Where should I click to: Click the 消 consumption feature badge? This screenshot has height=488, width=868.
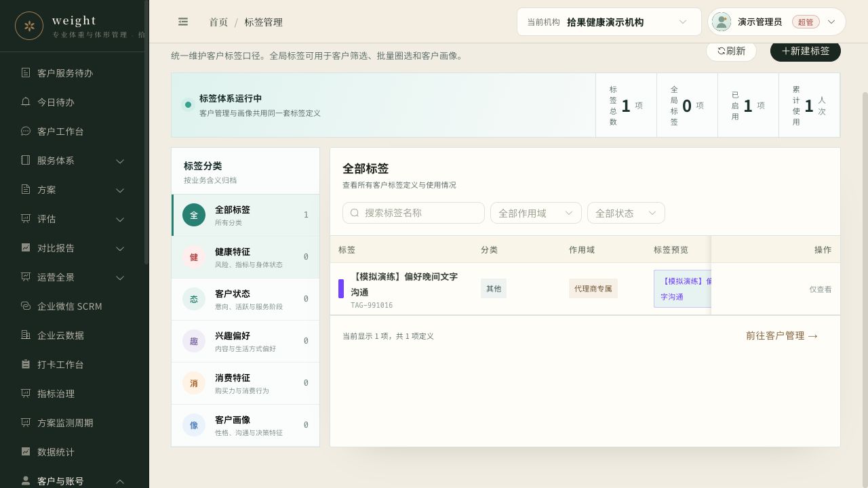(194, 383)
